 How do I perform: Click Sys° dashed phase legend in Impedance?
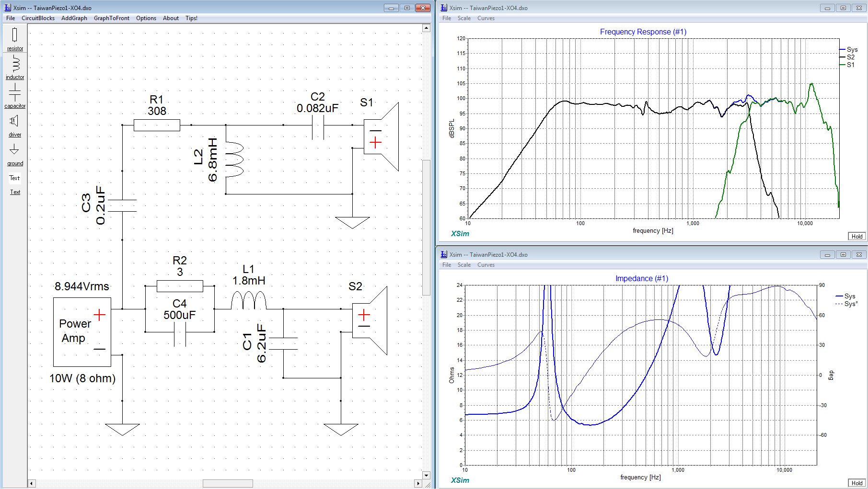(x=846, y=304)
